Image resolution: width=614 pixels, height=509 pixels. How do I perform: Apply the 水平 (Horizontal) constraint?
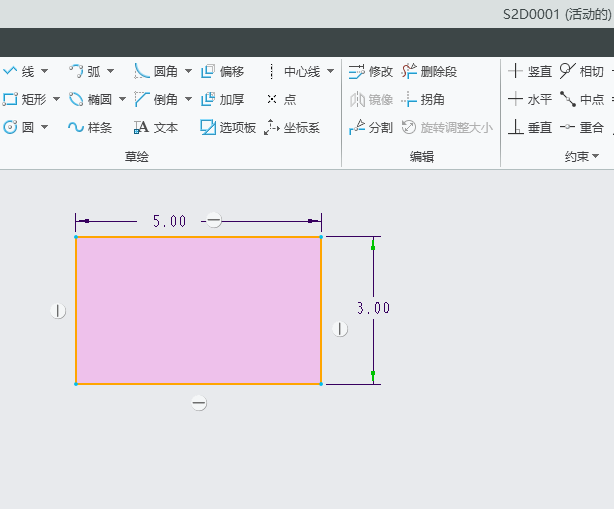529,99
